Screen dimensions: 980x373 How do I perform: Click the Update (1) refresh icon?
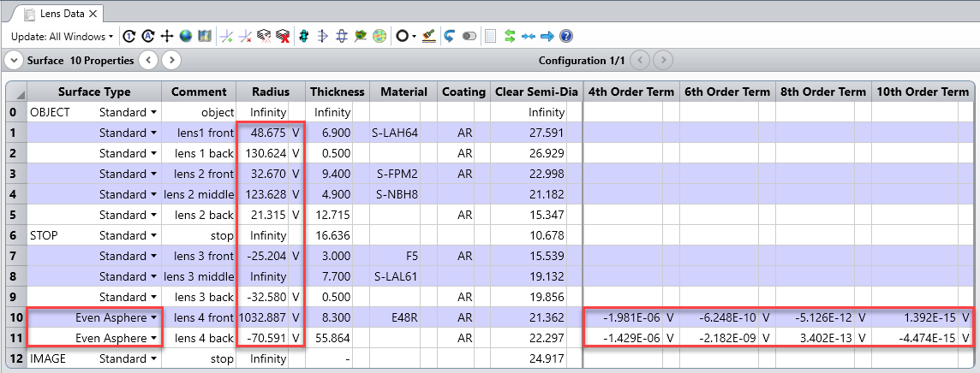(x=128, y=37)
